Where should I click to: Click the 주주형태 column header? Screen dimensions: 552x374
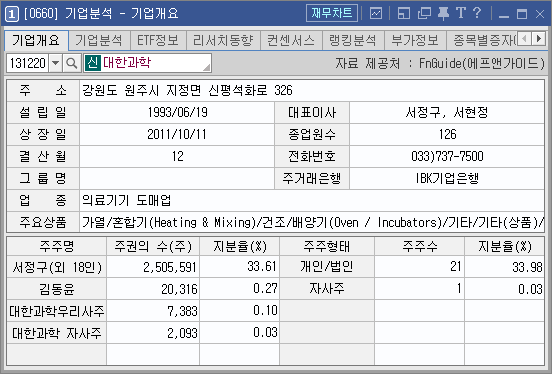(327, 246)
